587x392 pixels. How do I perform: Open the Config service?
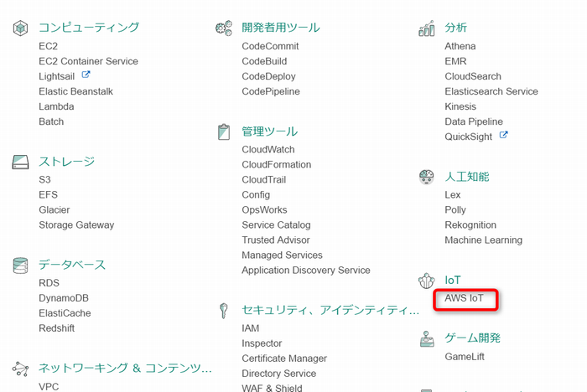[x=256, y=195]
